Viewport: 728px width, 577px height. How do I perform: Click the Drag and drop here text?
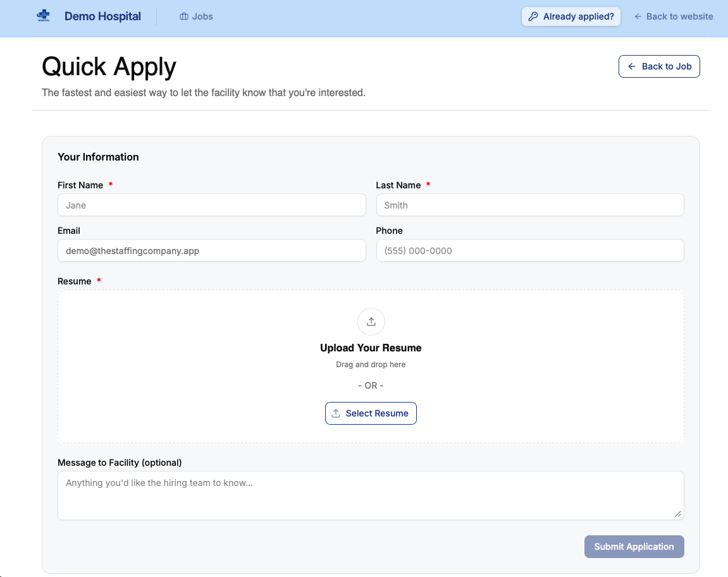371,365
